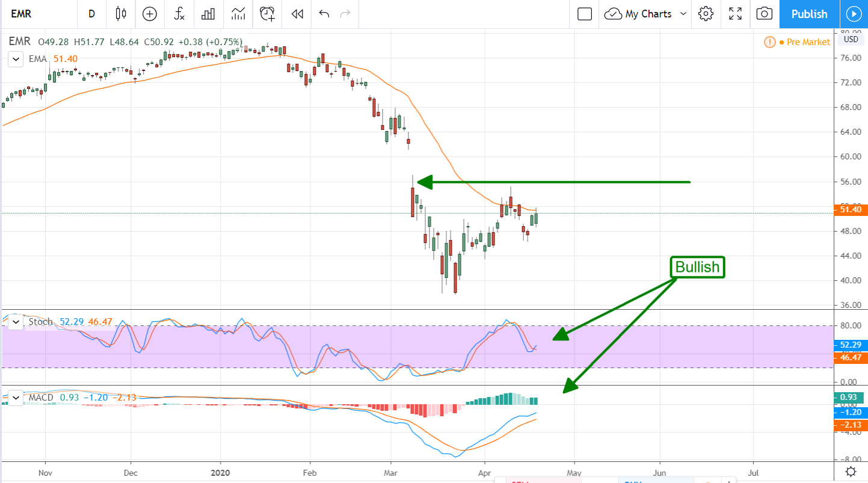Open chart settings gear in top toolbar
This screenshot has height=483, width=868.
tap(706, 14)
